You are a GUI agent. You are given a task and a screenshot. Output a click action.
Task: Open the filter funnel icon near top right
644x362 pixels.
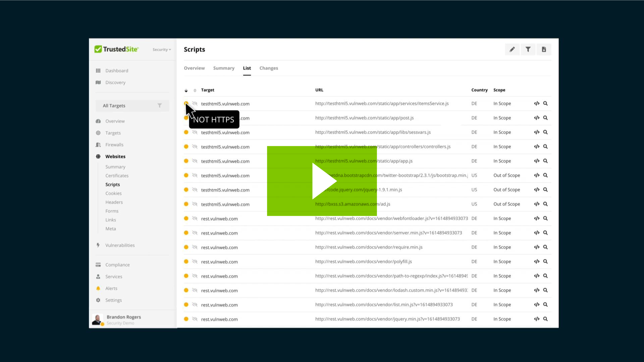click(x=528, y=49)
